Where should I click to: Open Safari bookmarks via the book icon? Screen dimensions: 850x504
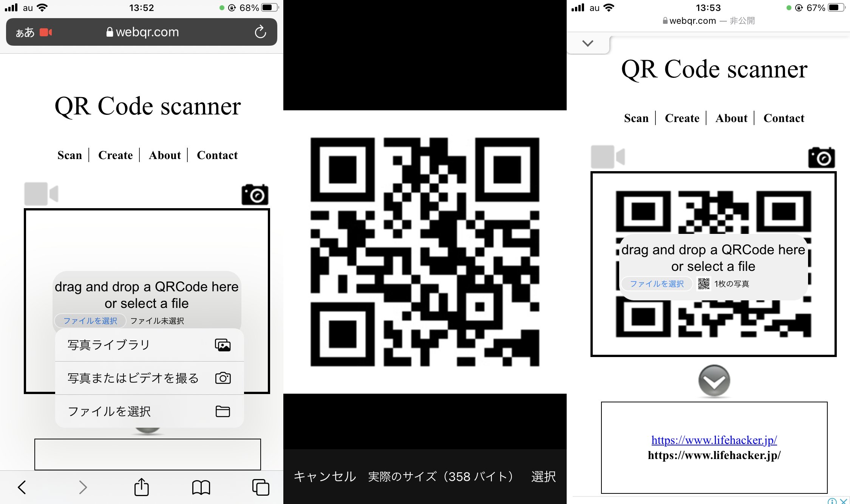click(x=201, y=487)
